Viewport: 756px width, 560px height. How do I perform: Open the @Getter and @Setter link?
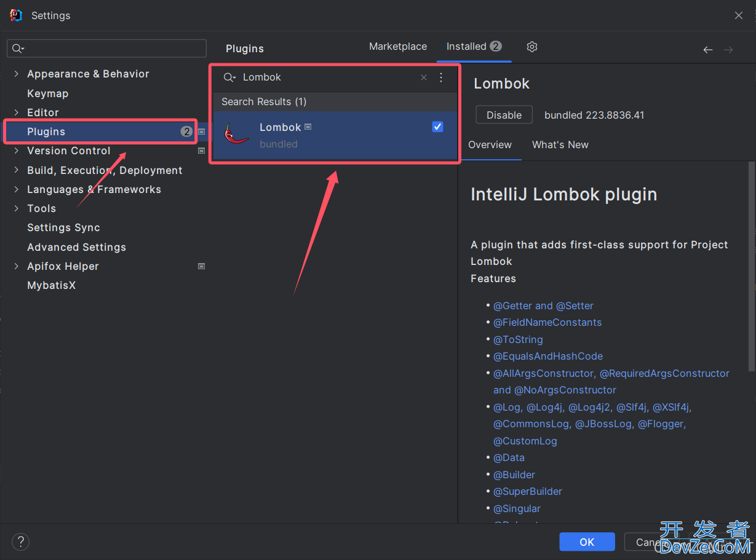[x=543, y=306]
